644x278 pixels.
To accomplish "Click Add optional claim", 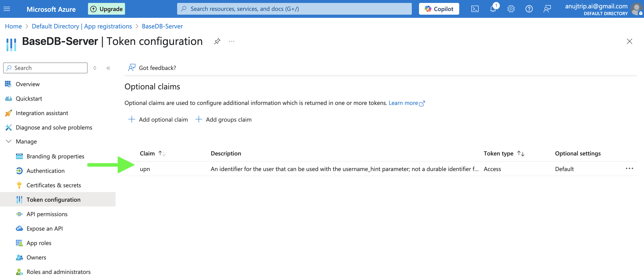I will point(158,120).
